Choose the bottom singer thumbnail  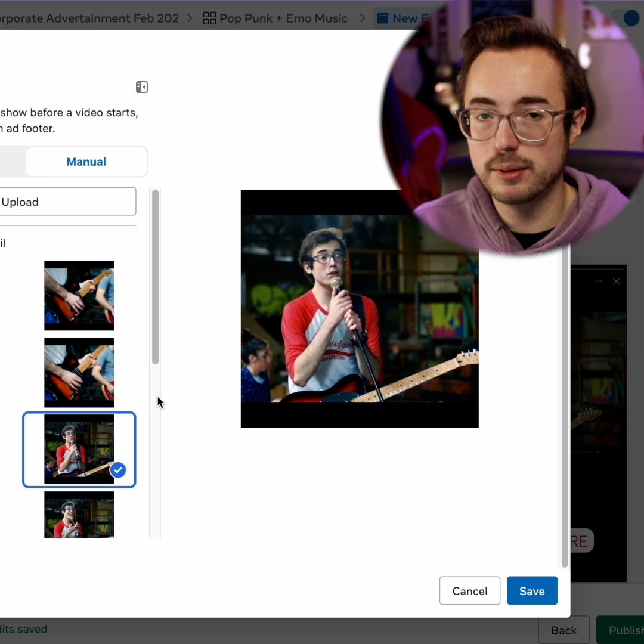(x=79, y=515)
